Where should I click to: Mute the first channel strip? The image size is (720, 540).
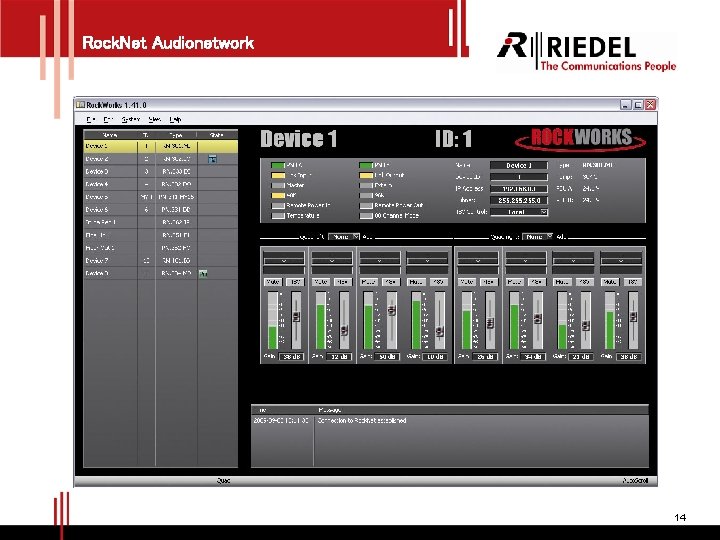(x=273, y=281)
